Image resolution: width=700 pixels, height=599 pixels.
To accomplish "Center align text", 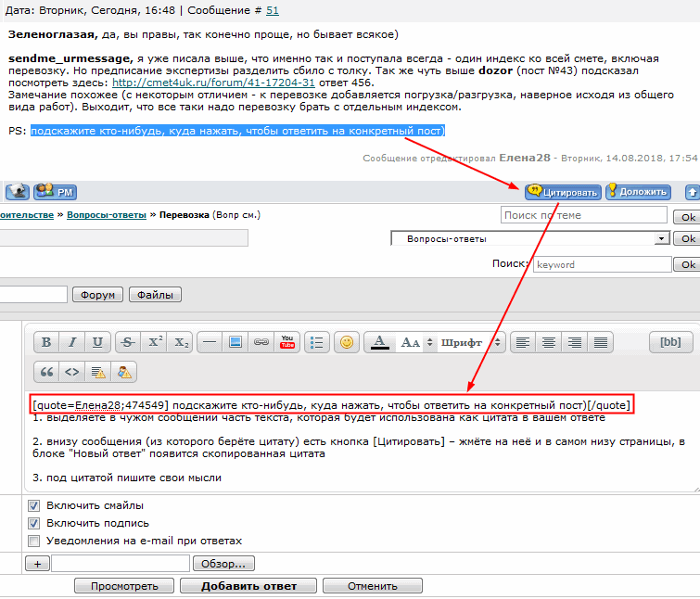I will [549, 342].
